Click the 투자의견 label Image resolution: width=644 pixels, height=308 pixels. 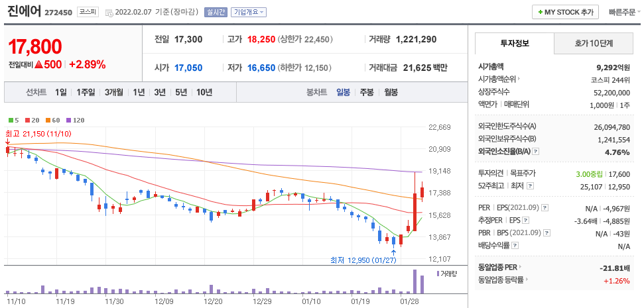[x=490, y=174]
